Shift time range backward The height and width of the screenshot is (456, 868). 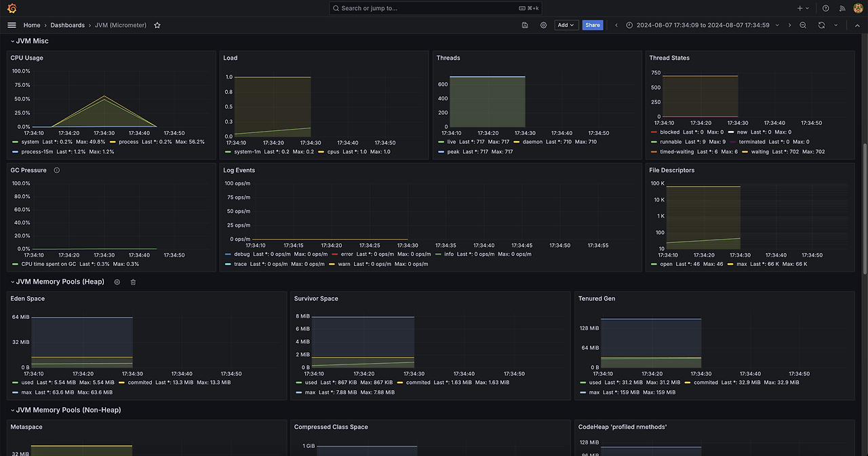616,25
